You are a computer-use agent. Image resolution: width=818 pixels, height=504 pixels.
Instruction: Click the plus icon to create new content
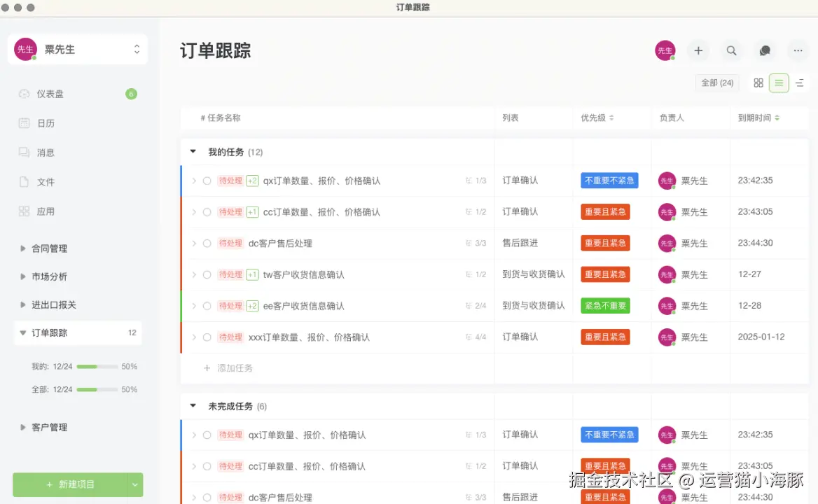click(698, 50)
